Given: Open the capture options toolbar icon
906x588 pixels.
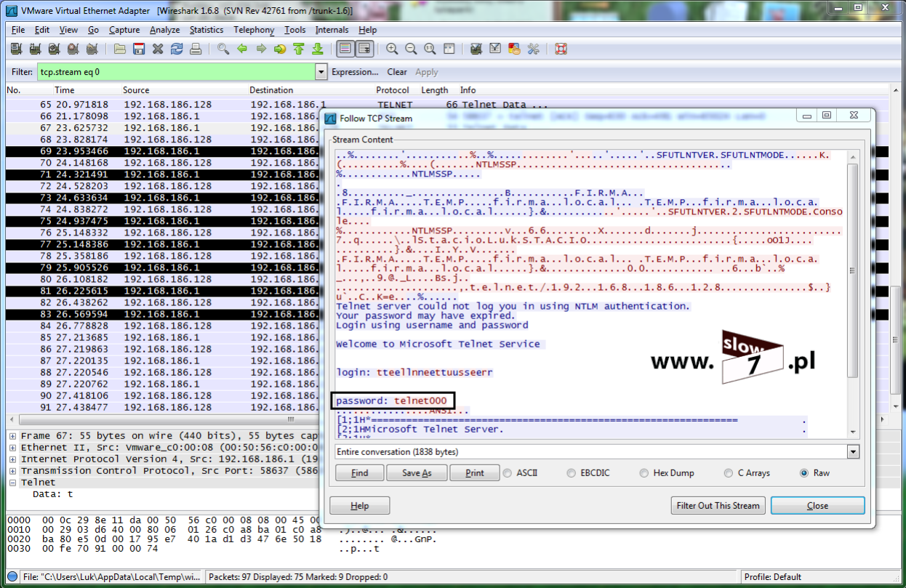Looking at the screenshot, I should [35, 49].
